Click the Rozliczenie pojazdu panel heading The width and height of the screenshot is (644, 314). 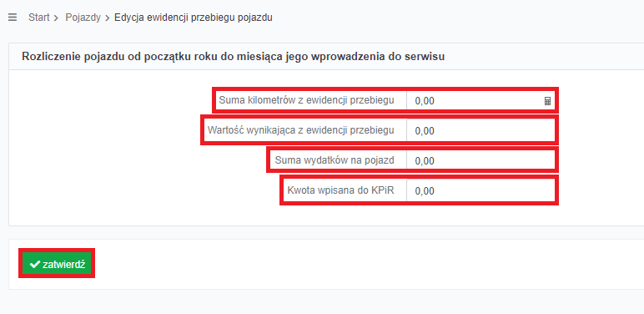[x=234, y=57]
